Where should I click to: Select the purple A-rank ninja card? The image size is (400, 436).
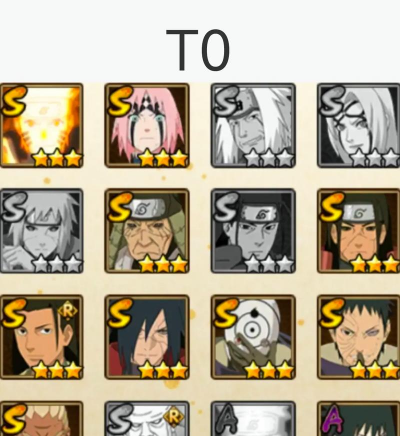(x=359, y=419)
